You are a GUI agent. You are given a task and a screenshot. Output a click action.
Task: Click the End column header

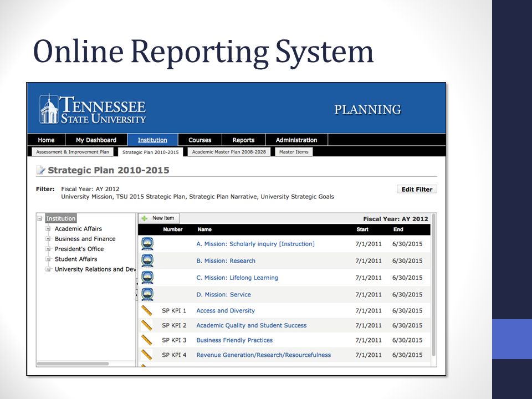point(398,229)
